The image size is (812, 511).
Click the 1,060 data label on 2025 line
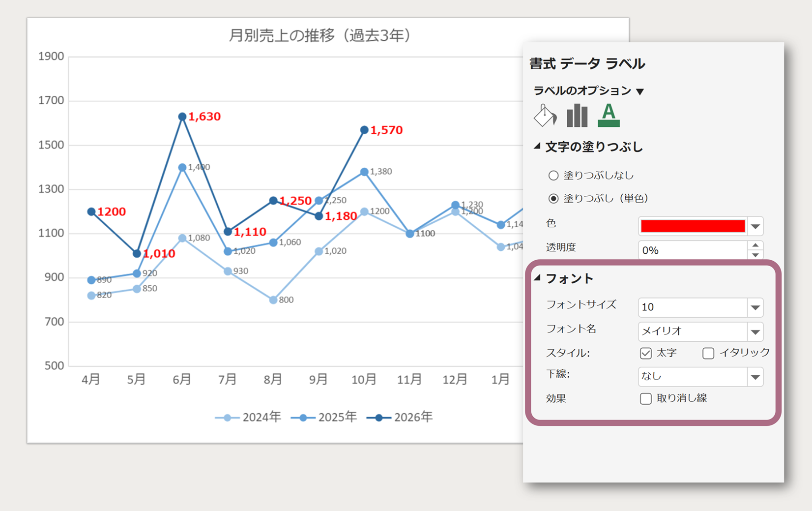click(290, 242)
